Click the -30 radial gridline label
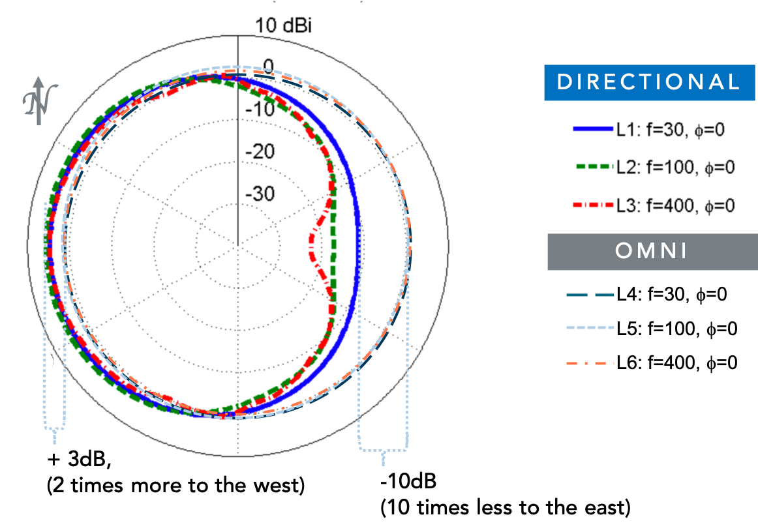The width and height of the screenshot is (758, 532). (x=260, y=194)
